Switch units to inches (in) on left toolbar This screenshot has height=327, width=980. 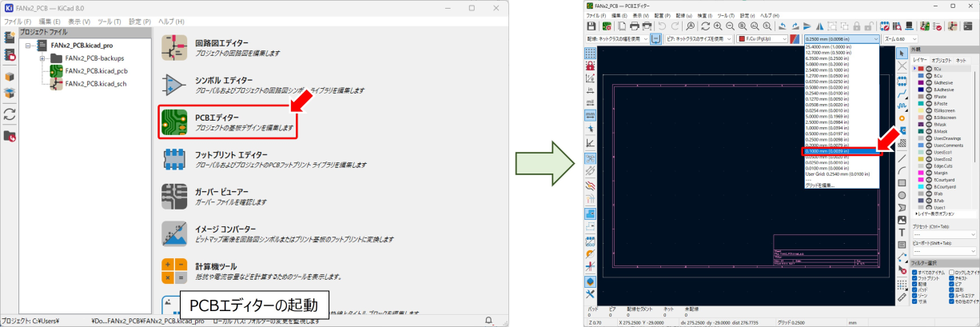[x=591, y=90]
